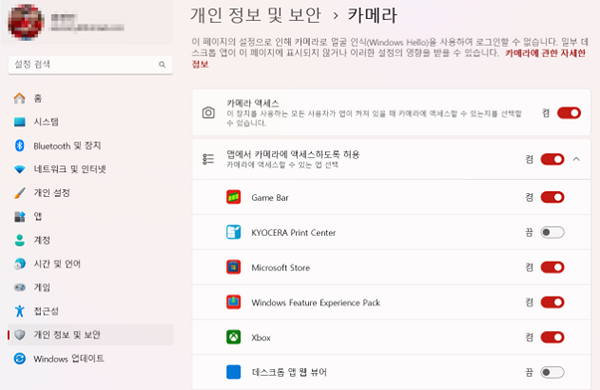
Task: Click the 설정 검색 search field
Action: point(90,65)
